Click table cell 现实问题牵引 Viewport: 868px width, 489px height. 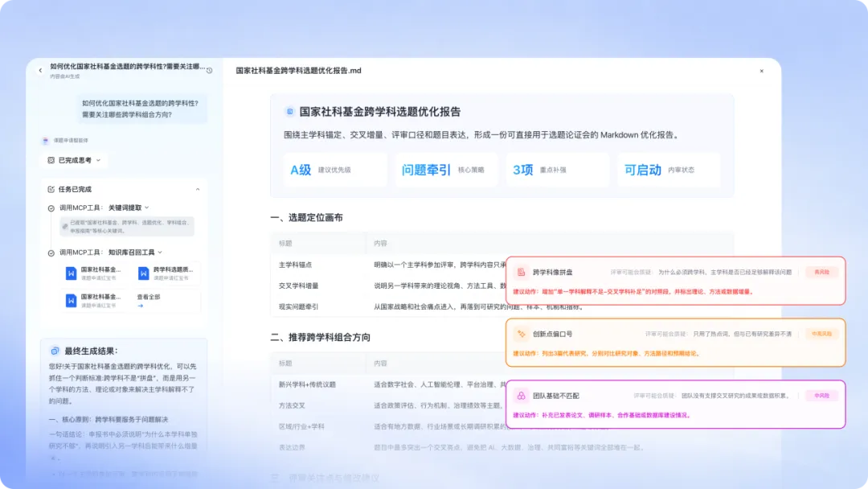pos(298,306)
